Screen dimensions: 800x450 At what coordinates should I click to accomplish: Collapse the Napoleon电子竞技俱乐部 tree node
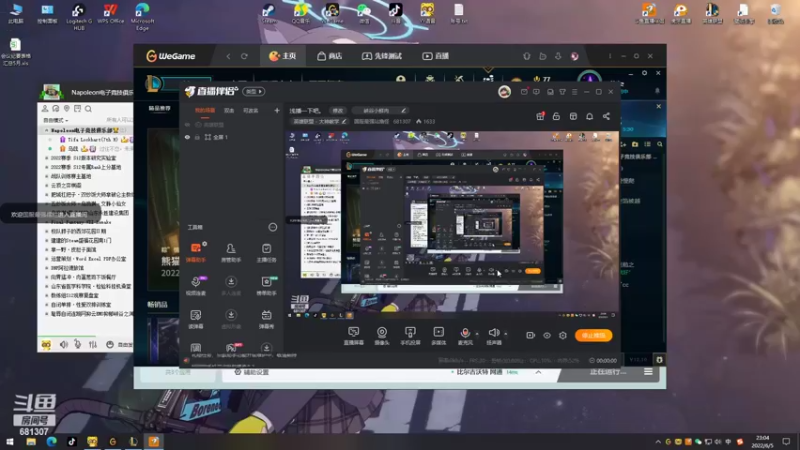click(x=46, y=130)
